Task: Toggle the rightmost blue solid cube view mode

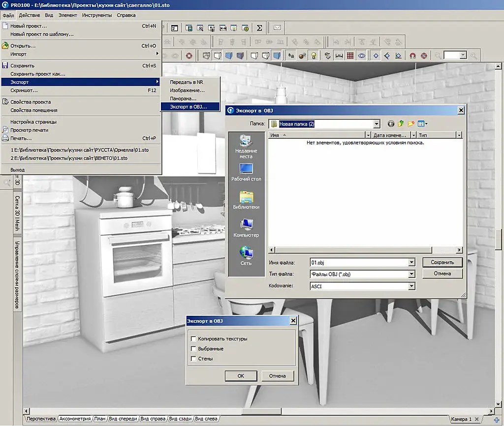Action: [277, 56]
